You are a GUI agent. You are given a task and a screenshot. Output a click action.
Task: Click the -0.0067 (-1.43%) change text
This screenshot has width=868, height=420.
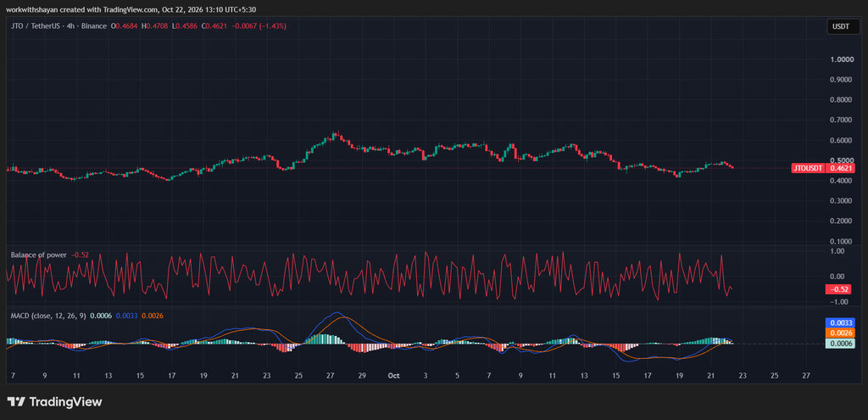click(x=259, y=25)
